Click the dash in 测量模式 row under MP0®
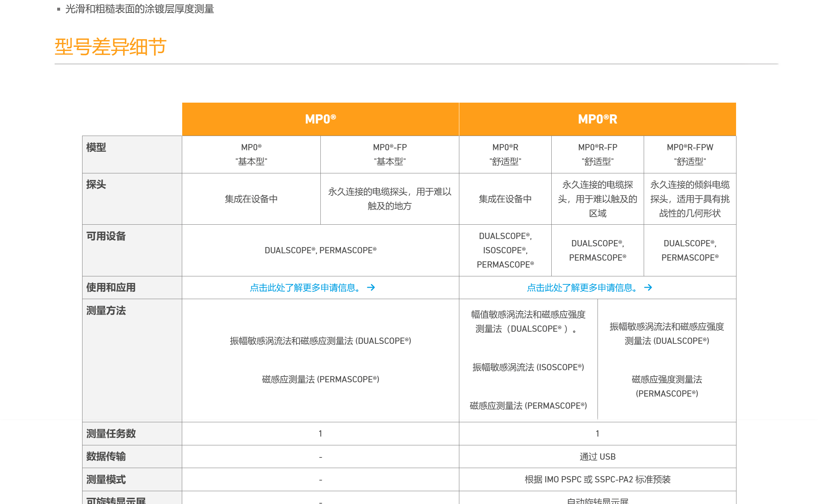The image size is (827, 504). [x=320, y=480]
